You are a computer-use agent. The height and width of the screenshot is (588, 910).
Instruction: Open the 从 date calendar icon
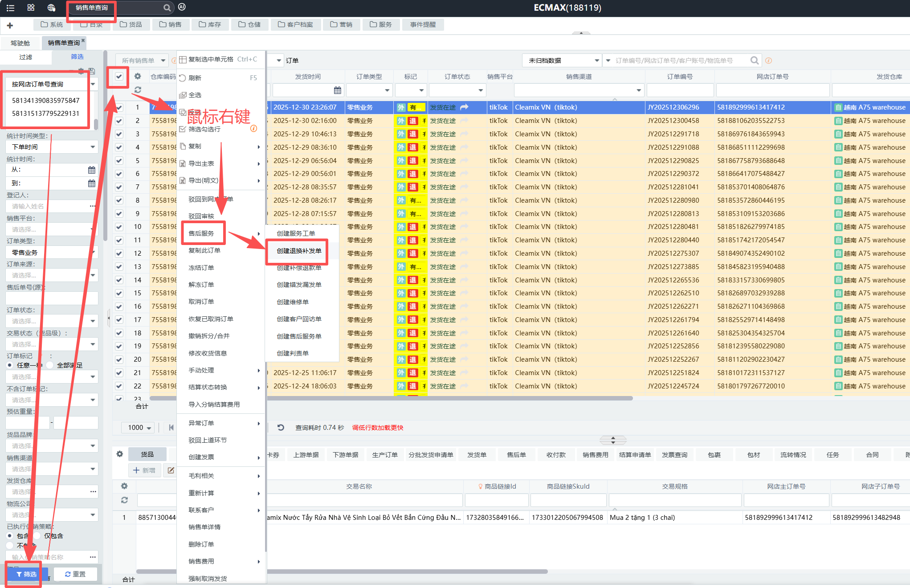92,170
